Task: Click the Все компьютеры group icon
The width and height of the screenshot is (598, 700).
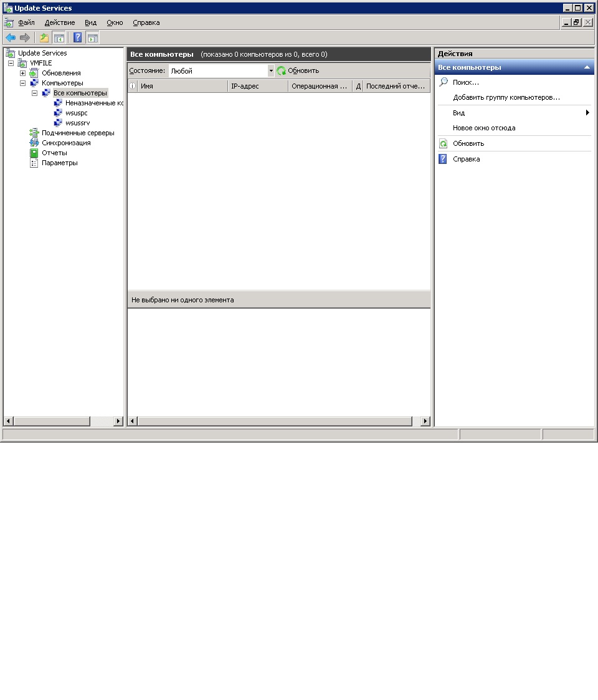Action: (46, 93)
